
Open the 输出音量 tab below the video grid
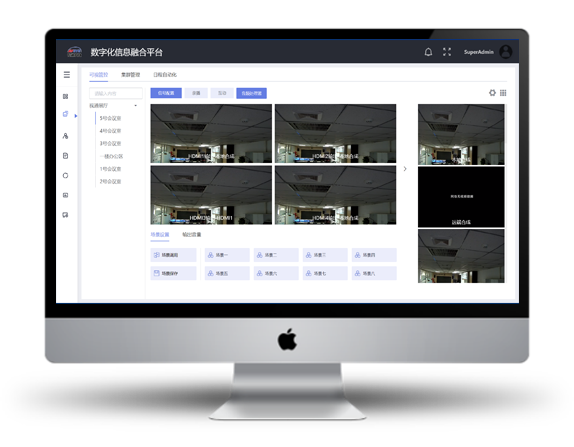click(x=191, y=234)
